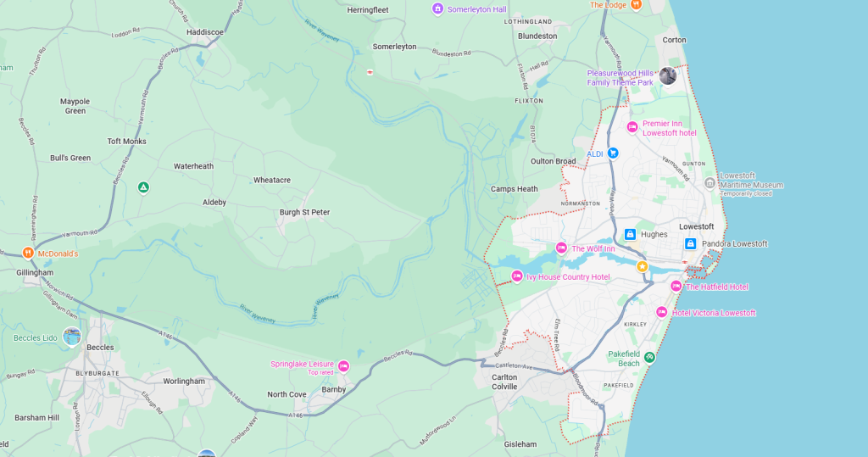Open the McDonald's restaurant marker
The width and height of the screenshot is (868, 457).
point(29,253)
